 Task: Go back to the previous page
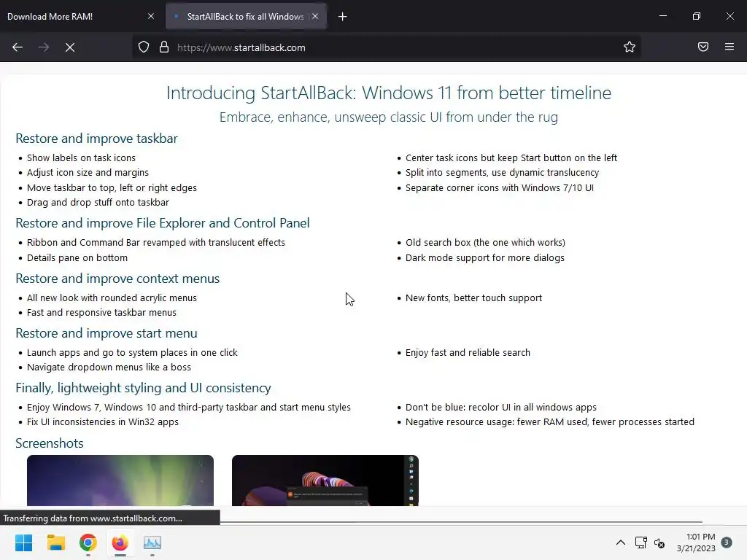click(18, 47)
